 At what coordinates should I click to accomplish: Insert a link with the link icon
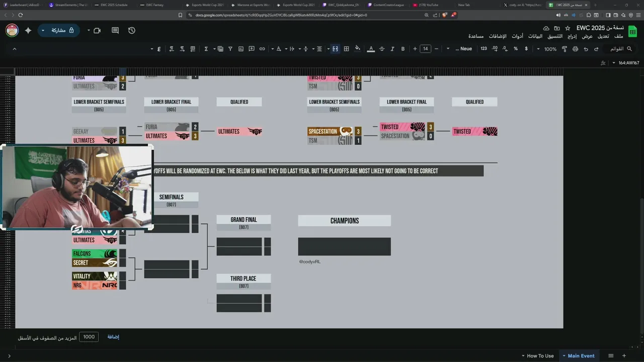tap(262, 49)
